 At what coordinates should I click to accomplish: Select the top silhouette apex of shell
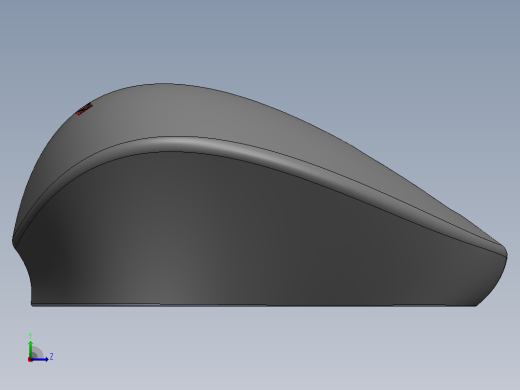[x=162, y=83]
